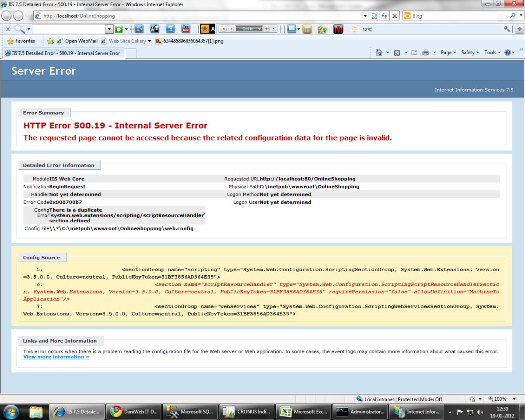Expand the address bar history dropdown arrow
This screenshot has height=420, width=525.
point(366,16)
